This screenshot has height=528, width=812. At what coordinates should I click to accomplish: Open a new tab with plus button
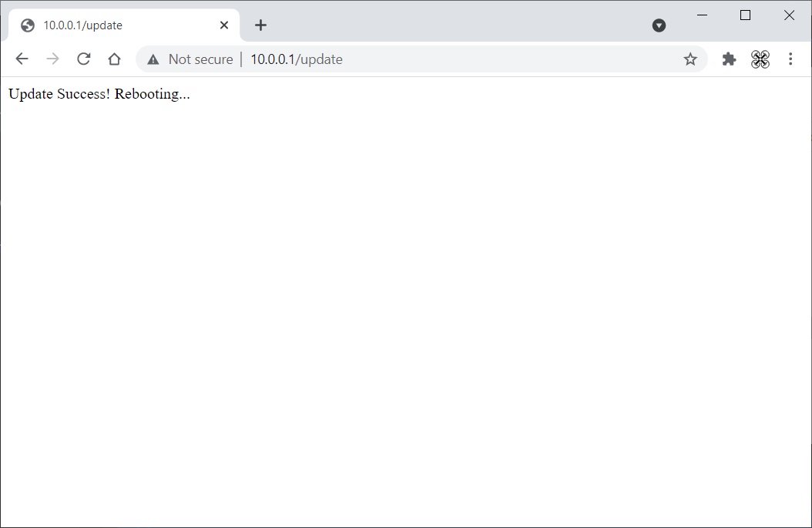260,25
